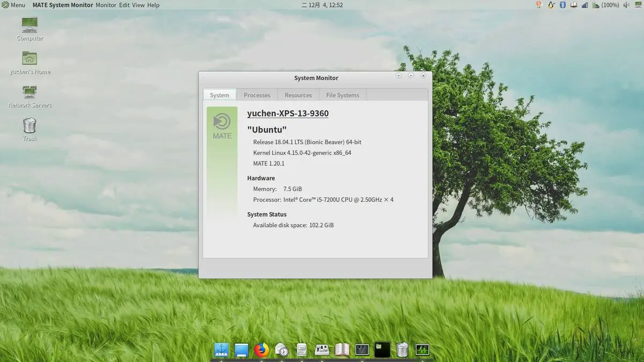Switch to the Processes tab
Image resolution: width=644 pixels, height=362 pixels.
[257, 95]
